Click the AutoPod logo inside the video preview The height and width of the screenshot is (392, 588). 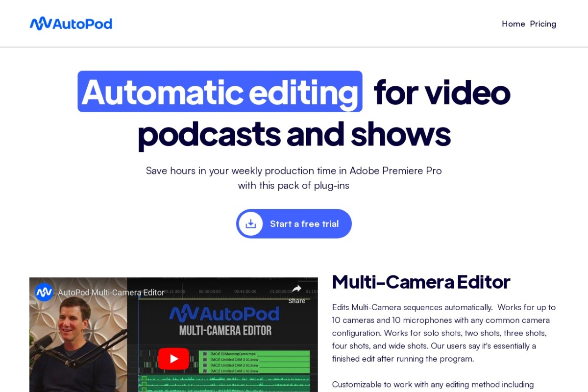[224, 314]
